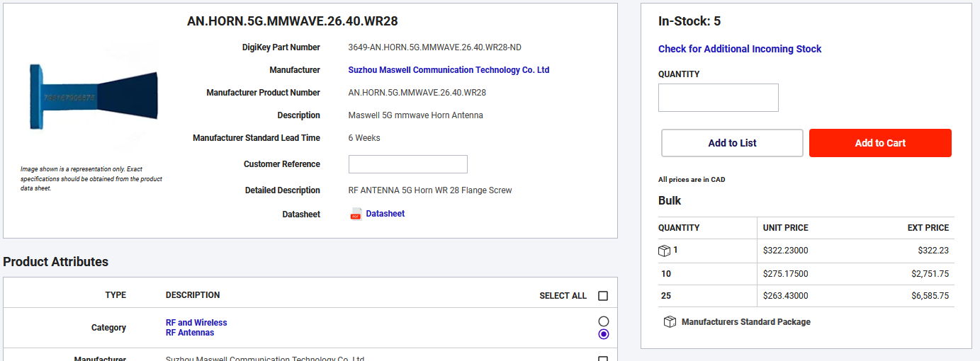980x361 pixels.
Task: Open the Datasheet text link
Action: [385, 214]
